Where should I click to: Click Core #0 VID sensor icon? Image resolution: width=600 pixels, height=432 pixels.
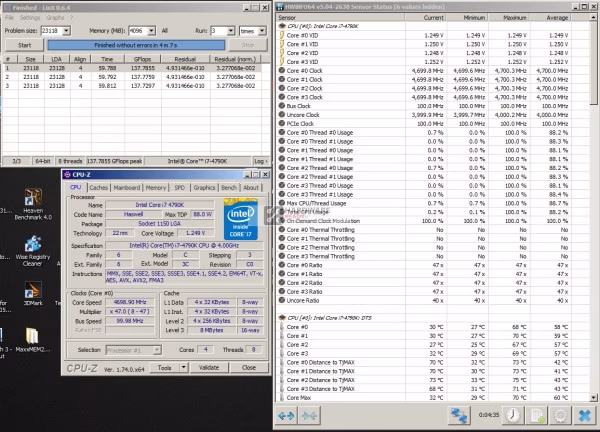click(x=282, y=35)
